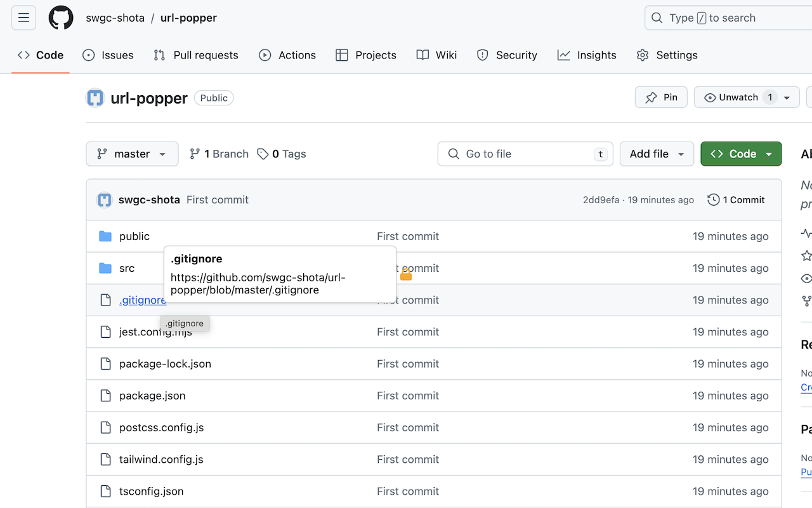Click the file icon beside package.json
The image size is (812, 508).
click(106, 396)
